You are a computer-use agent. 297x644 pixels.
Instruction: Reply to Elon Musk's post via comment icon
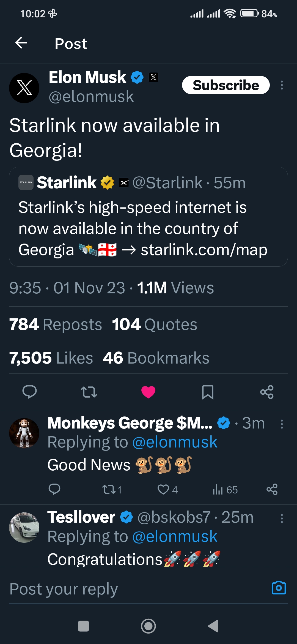(29, 392)
